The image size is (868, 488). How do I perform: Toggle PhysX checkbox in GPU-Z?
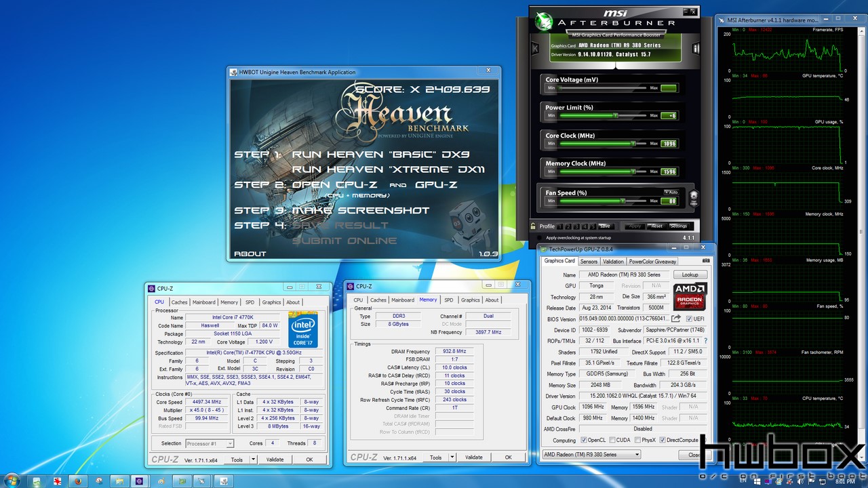pyautogui.click(x=637, y=440)
